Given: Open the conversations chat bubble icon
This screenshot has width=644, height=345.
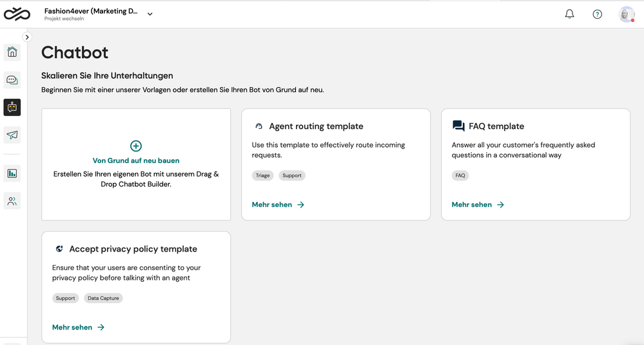Looking at the screenshot, I should click(12, 80).
